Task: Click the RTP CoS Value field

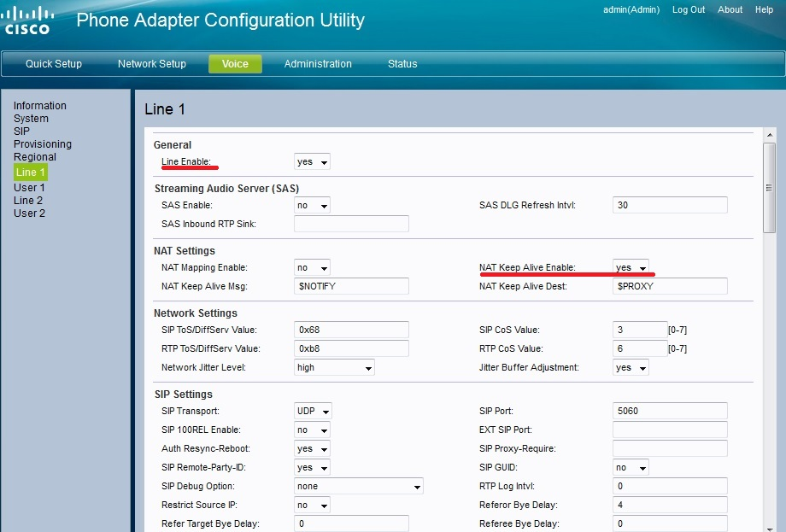Action: pyautogui.click(x=640, y=348)
